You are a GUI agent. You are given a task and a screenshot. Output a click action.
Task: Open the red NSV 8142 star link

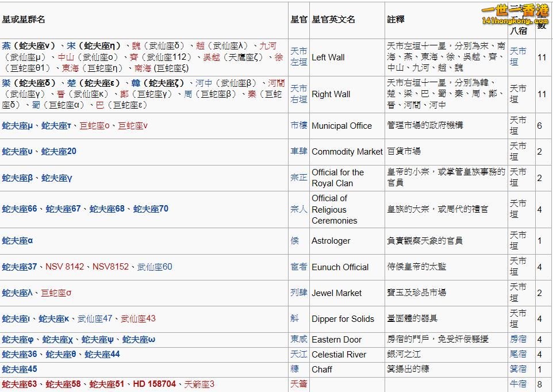tap(64, 267)
